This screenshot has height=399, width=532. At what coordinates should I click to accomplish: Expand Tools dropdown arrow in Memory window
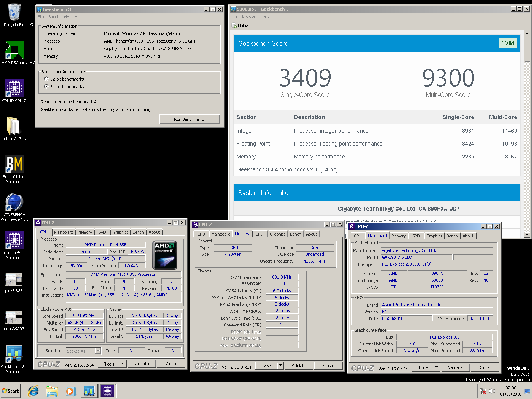[280, 366]
